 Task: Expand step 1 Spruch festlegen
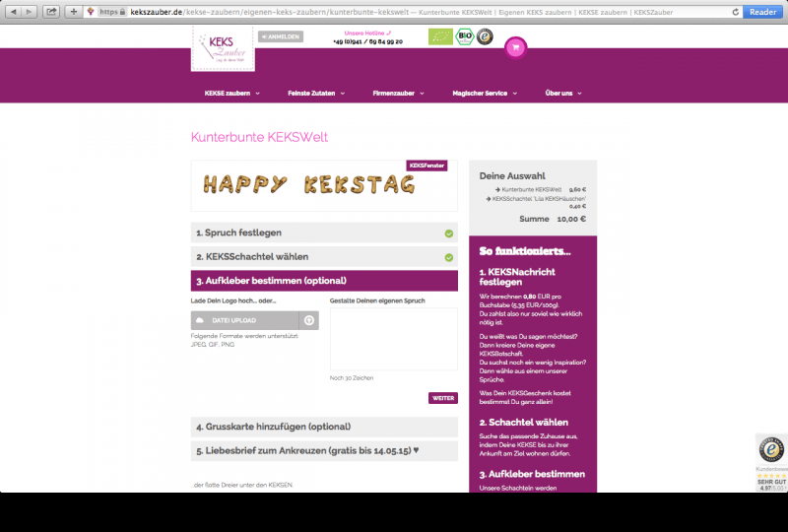pos(324,233)
